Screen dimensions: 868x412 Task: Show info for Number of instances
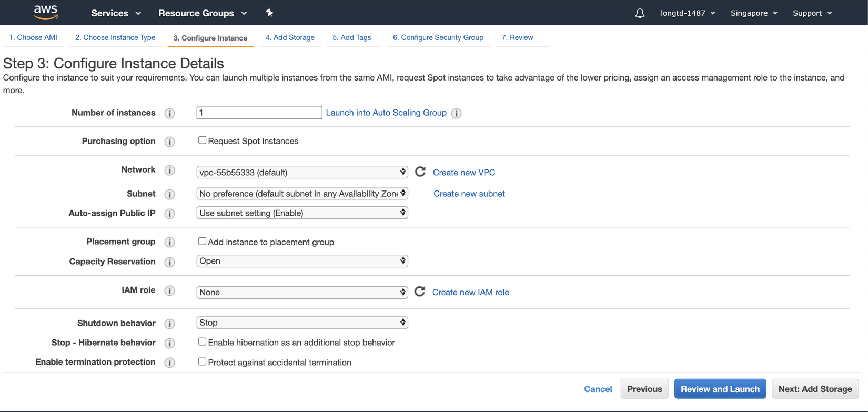click(169, 113)
